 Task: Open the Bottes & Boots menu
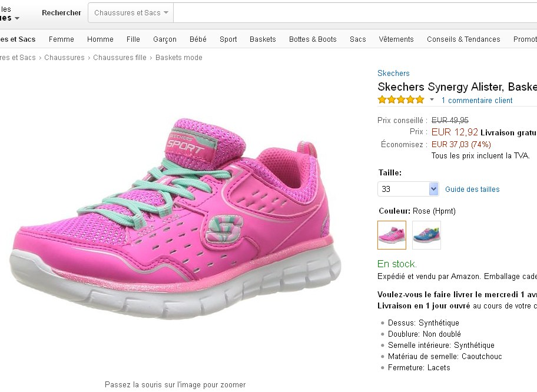pos(313,39)
